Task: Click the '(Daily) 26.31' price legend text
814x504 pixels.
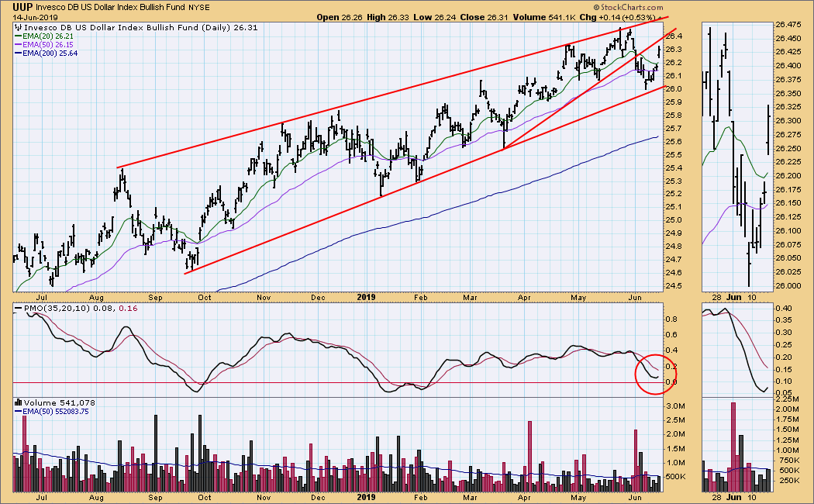Action: point(229,27)
